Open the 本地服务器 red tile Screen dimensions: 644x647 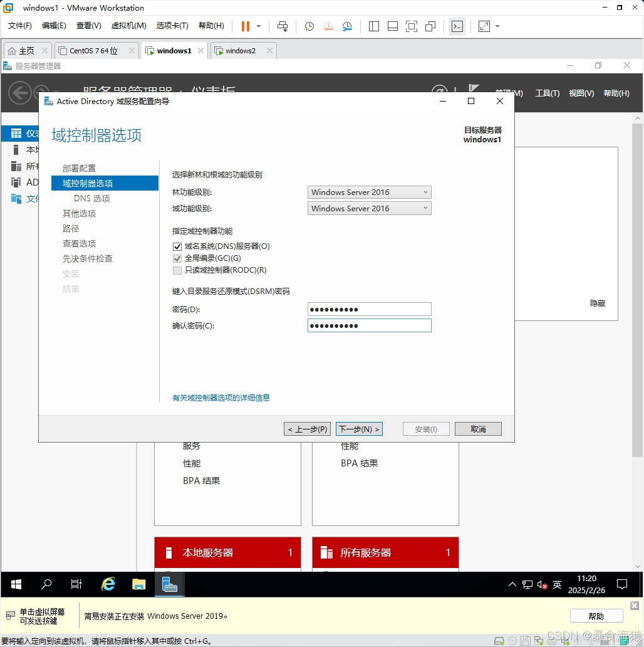click(x=227, y=552)
